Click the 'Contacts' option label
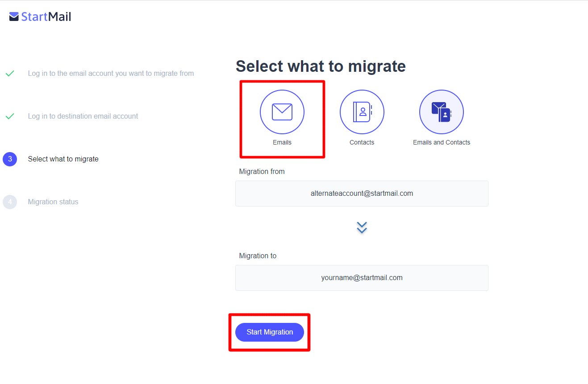The image size is (588, 384). click(x=362, y=142)
